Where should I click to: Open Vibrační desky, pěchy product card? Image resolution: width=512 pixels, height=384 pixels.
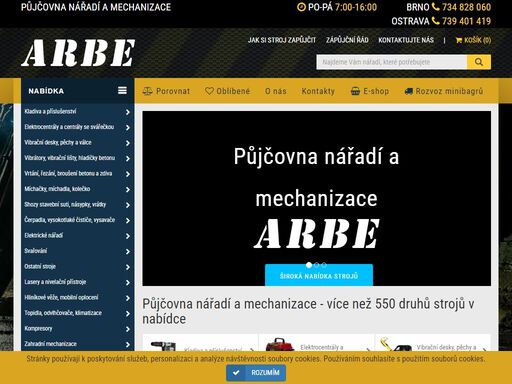click(x=433, y=343)
